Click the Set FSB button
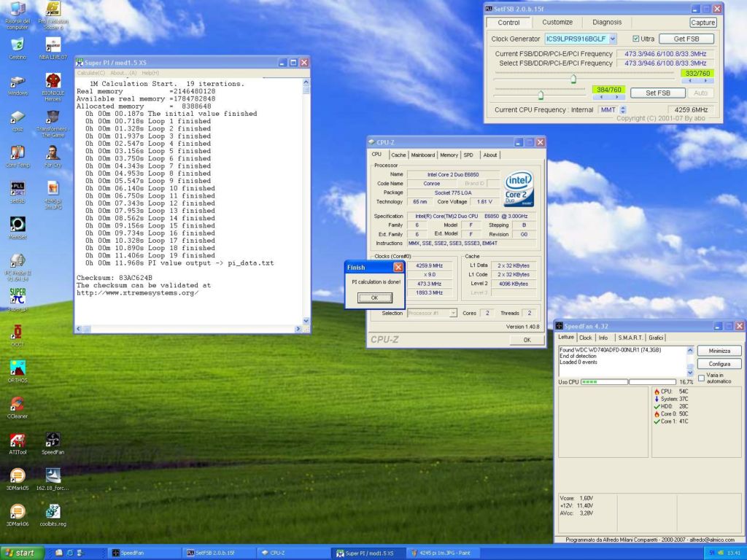The width and height of the screenshot is (747, 560). 657,93
